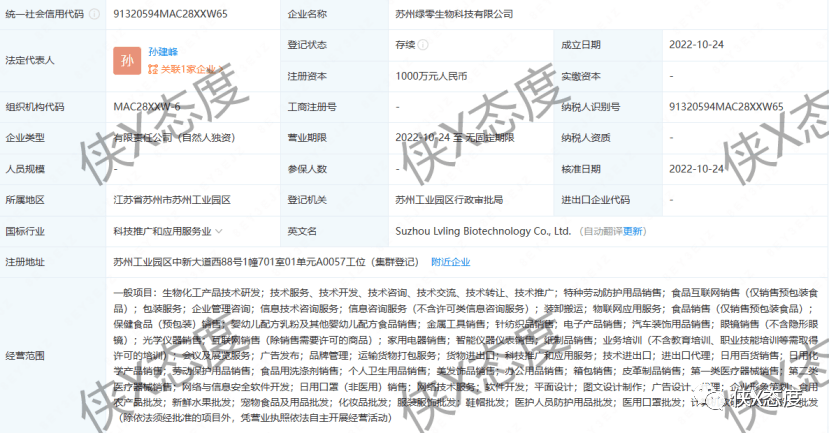The width and height of the screenshot is (829, 434).
Task: Select the 存续 status text
Action: click(405, 45)
